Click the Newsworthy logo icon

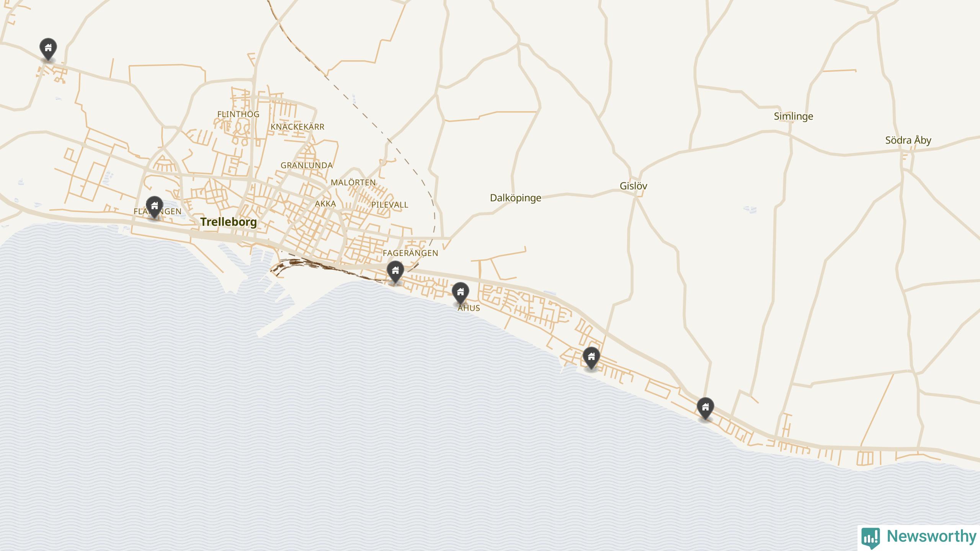(x=871, y=537)
